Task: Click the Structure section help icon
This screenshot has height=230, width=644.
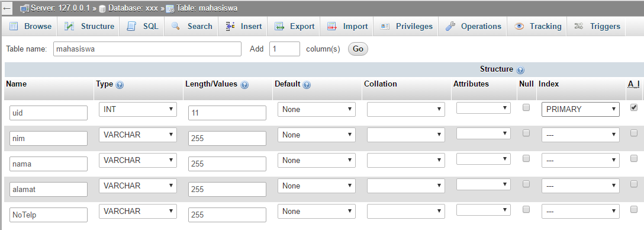Action: (521, 70)
